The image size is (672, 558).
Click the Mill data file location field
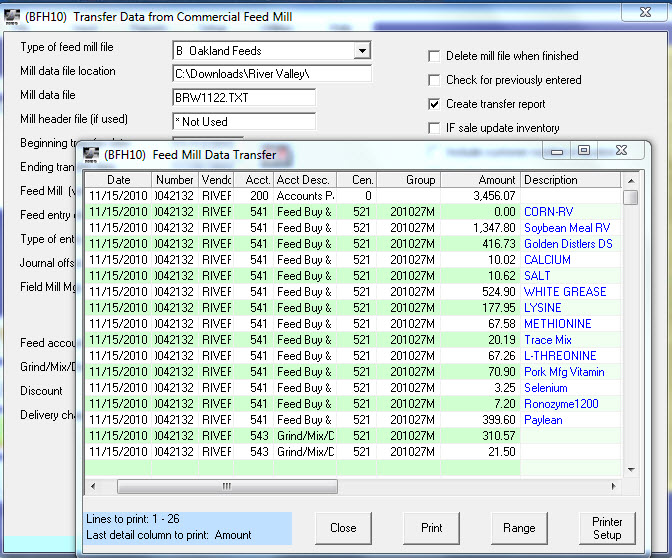[271, 74]
